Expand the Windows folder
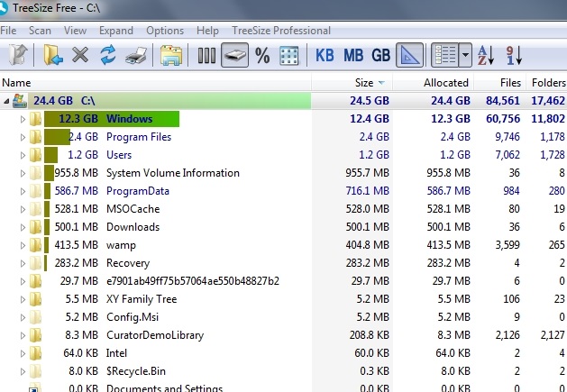Image resolution: width=567 pixels, height=392 pixels. click(x=23, y=119)
